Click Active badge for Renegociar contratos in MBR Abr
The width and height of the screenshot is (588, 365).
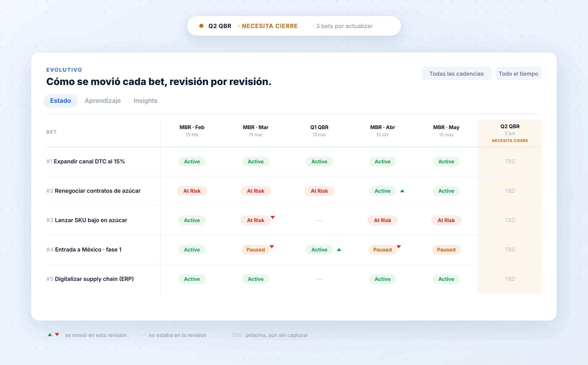click(383, 191)
